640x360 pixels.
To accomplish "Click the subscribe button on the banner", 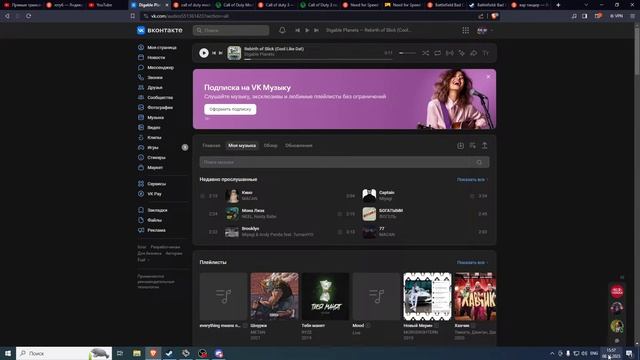I will pyautogui.click(x=230, y=109).
